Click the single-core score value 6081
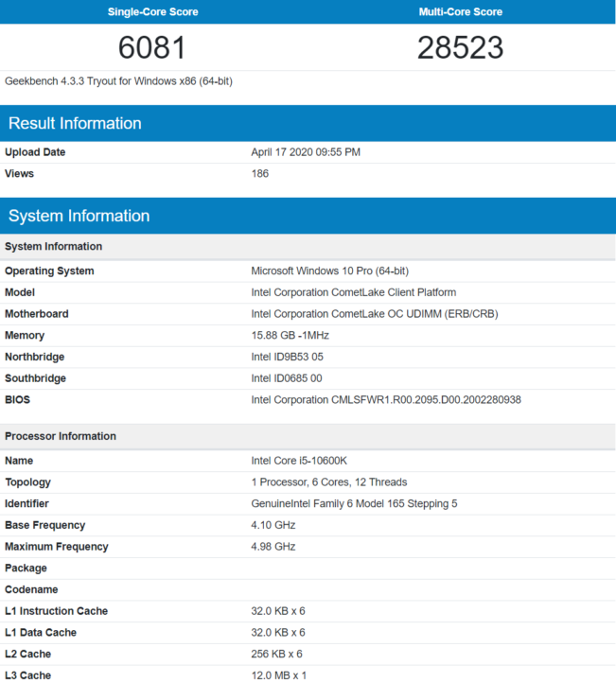The height and width of the screenshot is (700, 616). pos(152,46)
